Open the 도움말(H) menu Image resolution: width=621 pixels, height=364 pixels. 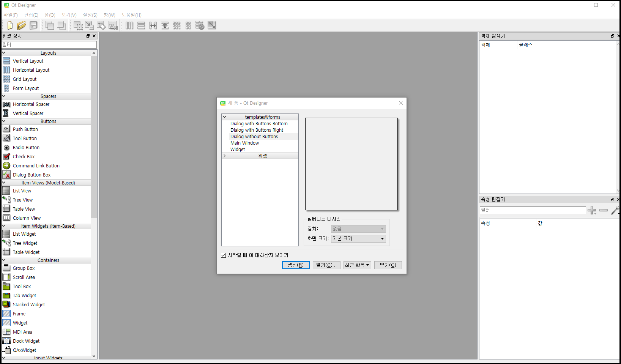[x=131, y=15]
